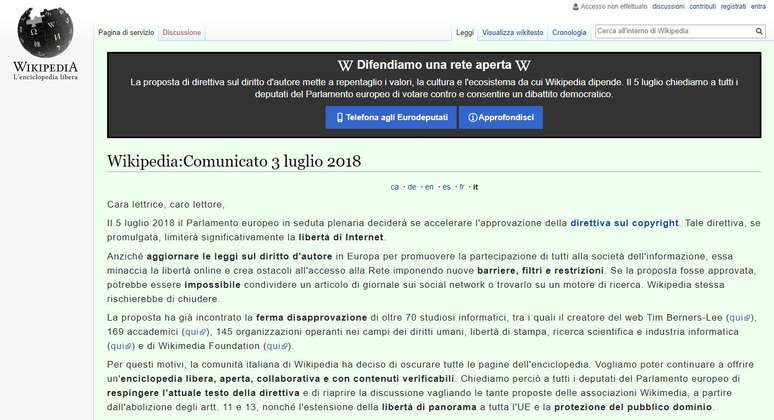Image resolution: width=774 pixels, height=420 pixels.
Task: Open discussioni link in top bar
Action: pos(668,6)
